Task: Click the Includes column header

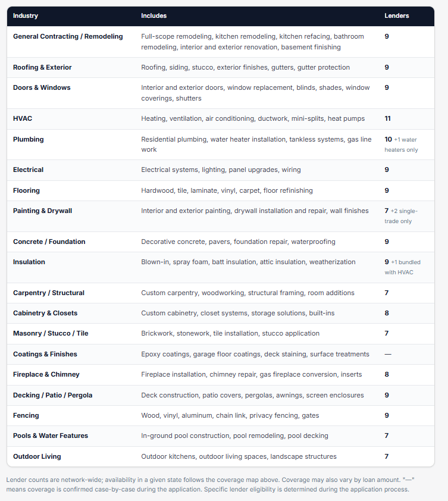Action: 153,15
